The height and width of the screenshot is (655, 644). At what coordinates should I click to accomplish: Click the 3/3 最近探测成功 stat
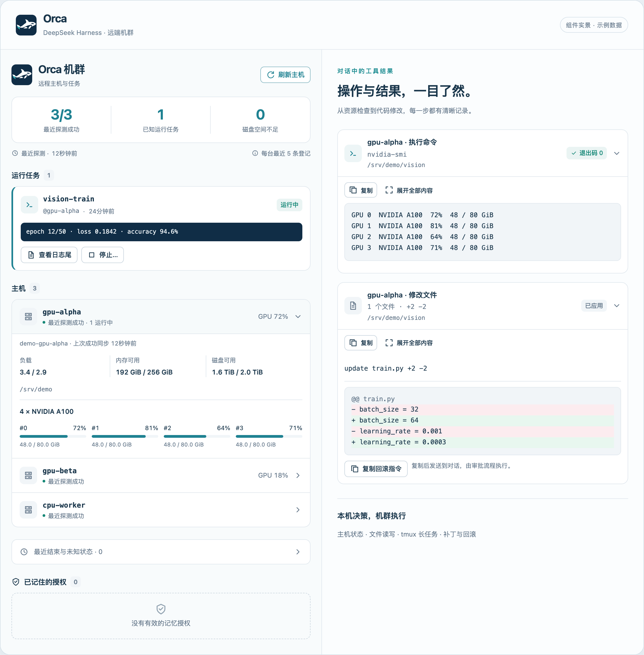point(61,120)
